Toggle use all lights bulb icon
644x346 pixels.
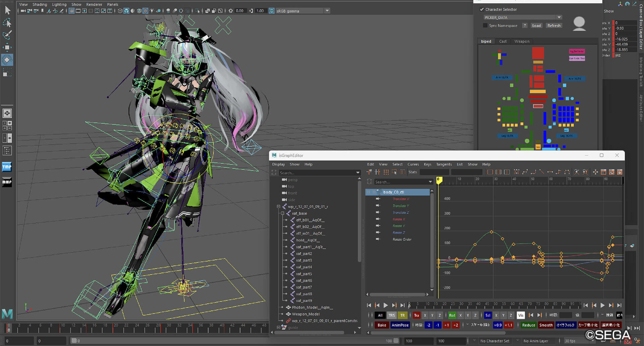tap(152, 11)
